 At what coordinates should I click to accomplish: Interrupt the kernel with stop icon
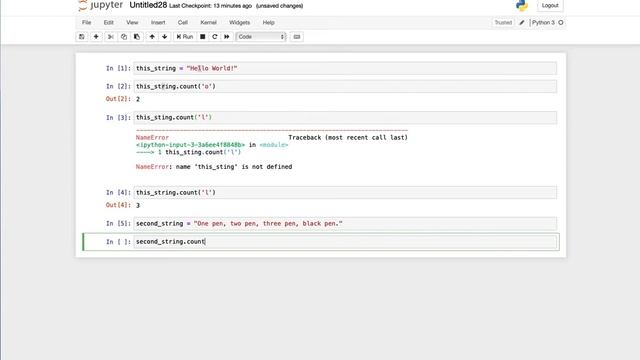coord(202,37)
